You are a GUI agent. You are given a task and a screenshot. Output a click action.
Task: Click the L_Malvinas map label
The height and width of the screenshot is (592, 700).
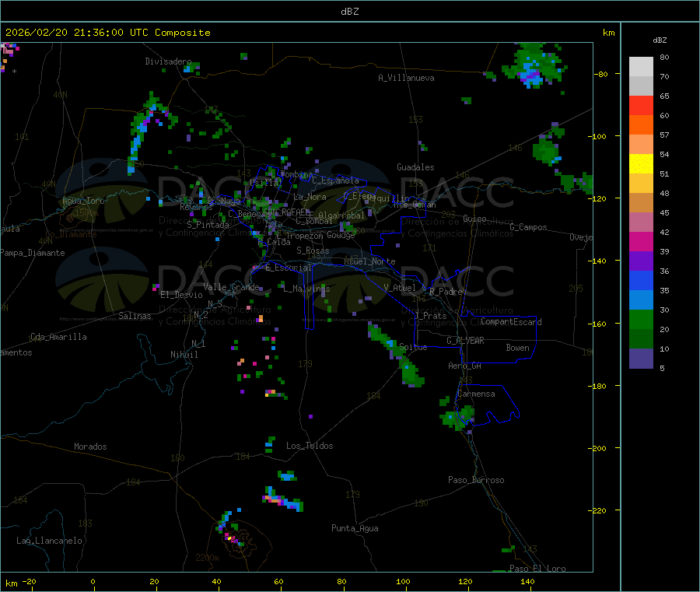click(306, 289)
